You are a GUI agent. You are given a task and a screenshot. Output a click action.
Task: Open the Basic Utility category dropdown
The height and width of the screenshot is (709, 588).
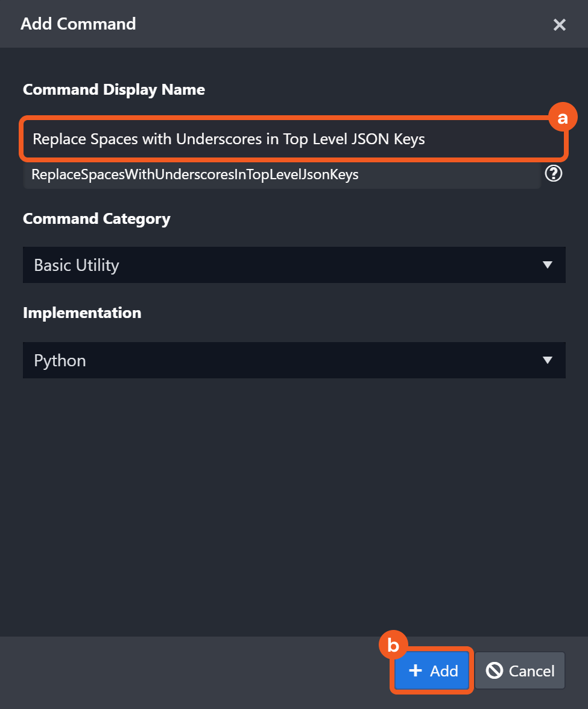283,265
